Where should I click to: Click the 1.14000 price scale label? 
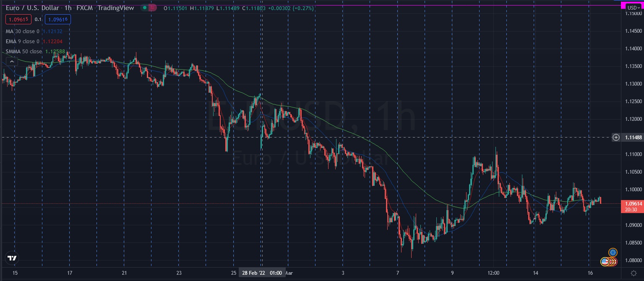point(633,49)
